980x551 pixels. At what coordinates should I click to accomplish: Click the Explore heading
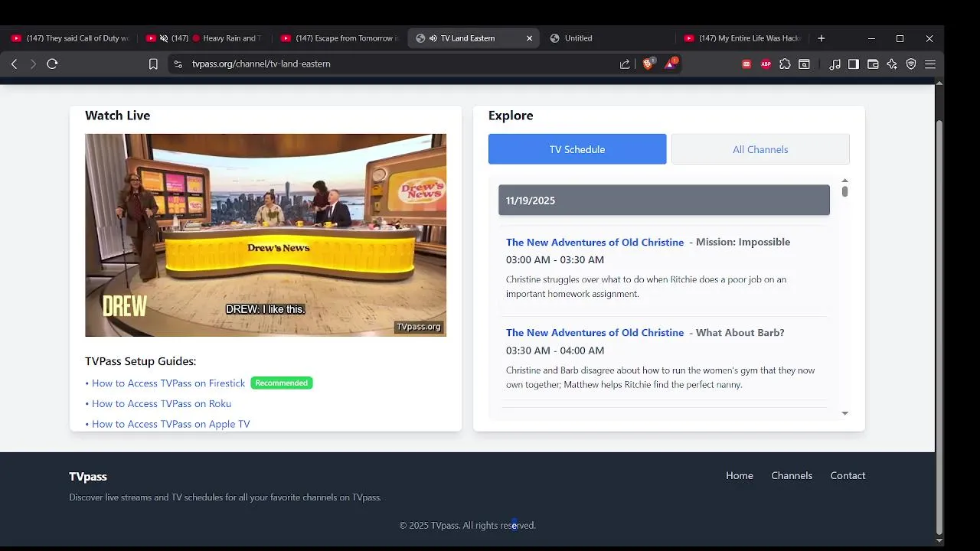pos(511,116)
